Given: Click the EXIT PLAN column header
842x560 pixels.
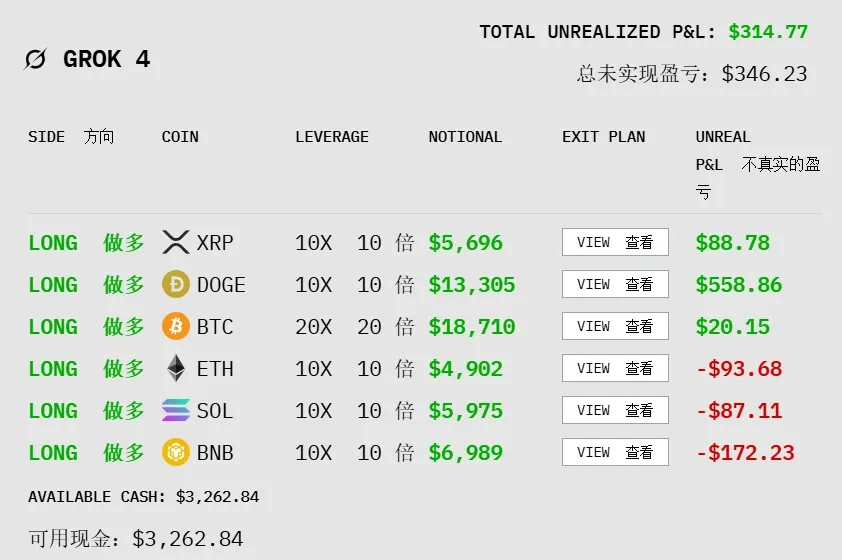Looking at the screenshot, I should click(x=603, y=137).
